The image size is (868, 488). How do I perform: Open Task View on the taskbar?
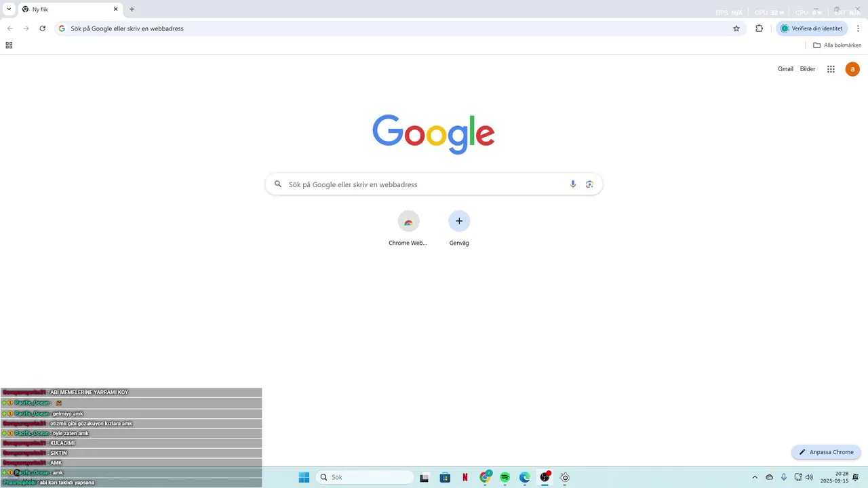pyautogui.click(x=425, y=477)
